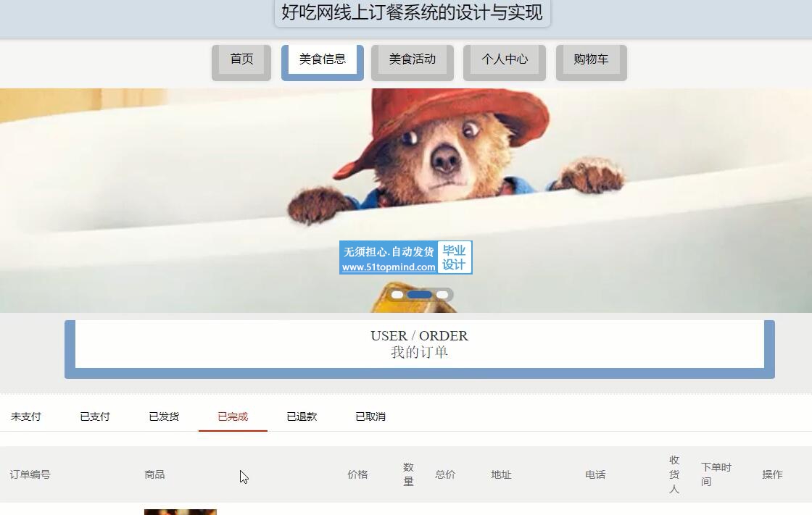Show orders under the 未支付 tab
812x515 pixels.
26,416
